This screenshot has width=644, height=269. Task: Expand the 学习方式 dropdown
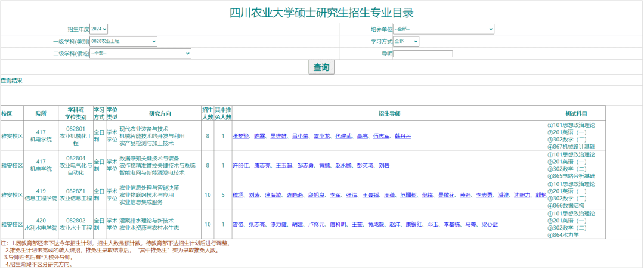(x=406, y=41)
